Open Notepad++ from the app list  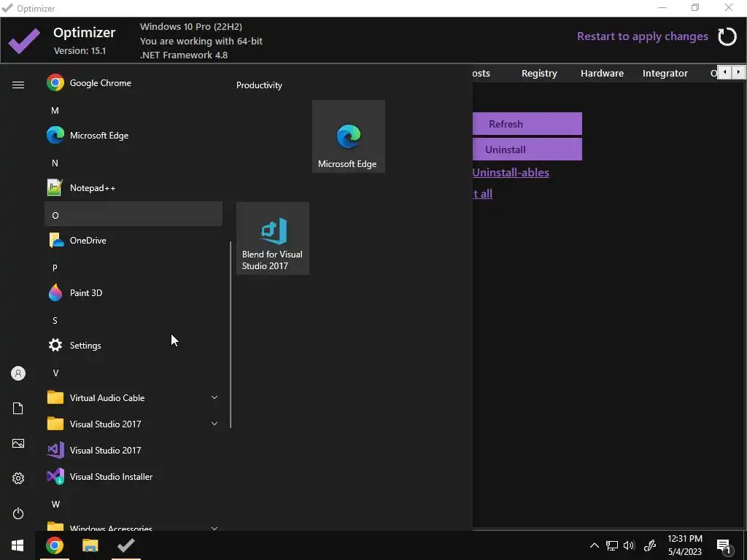point(133,187)
